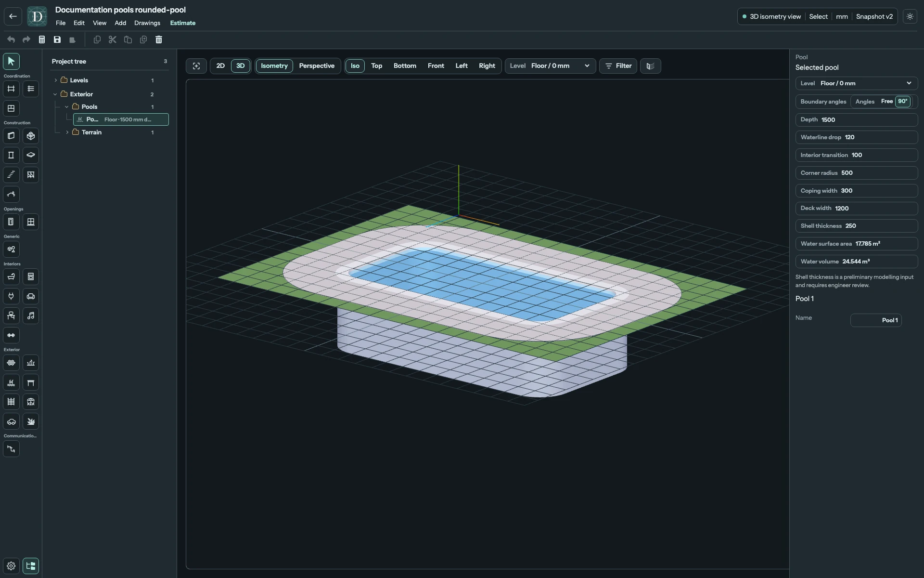
Task: Open the Drawings menu
Action: click(147, 23)
